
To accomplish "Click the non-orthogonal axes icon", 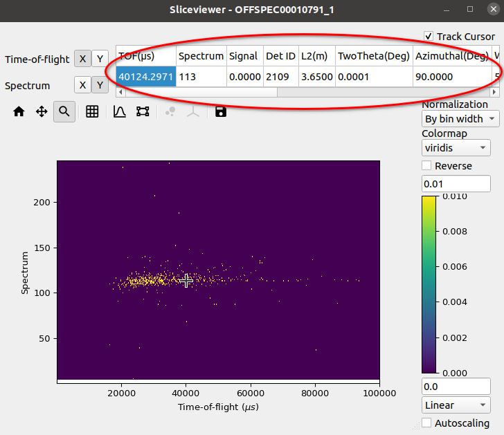I will [193, 111].
